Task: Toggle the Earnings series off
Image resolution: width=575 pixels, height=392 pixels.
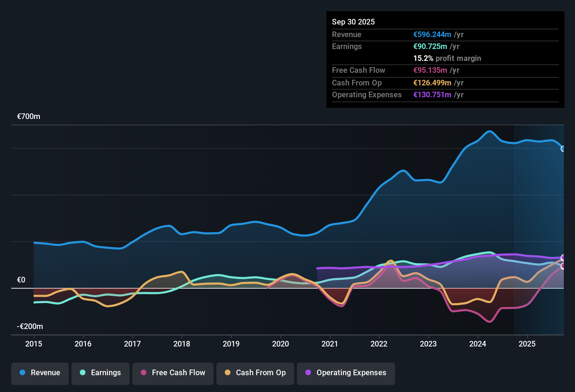Action: [100, 373]
